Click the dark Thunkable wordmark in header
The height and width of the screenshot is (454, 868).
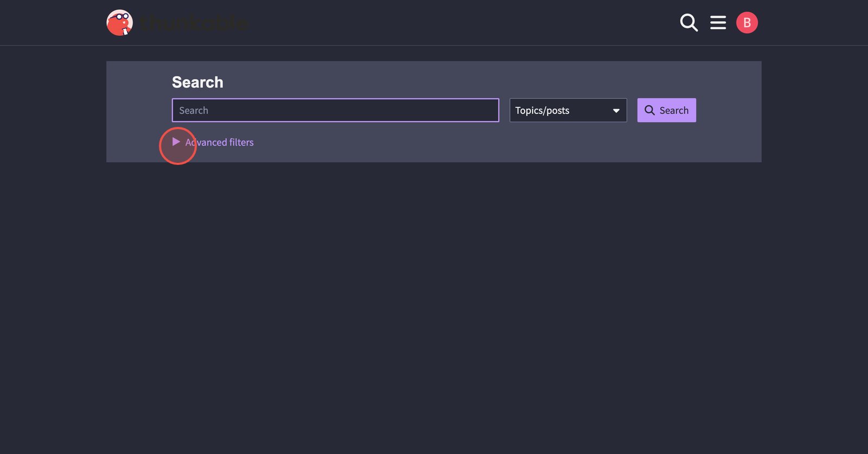[194, 23]
